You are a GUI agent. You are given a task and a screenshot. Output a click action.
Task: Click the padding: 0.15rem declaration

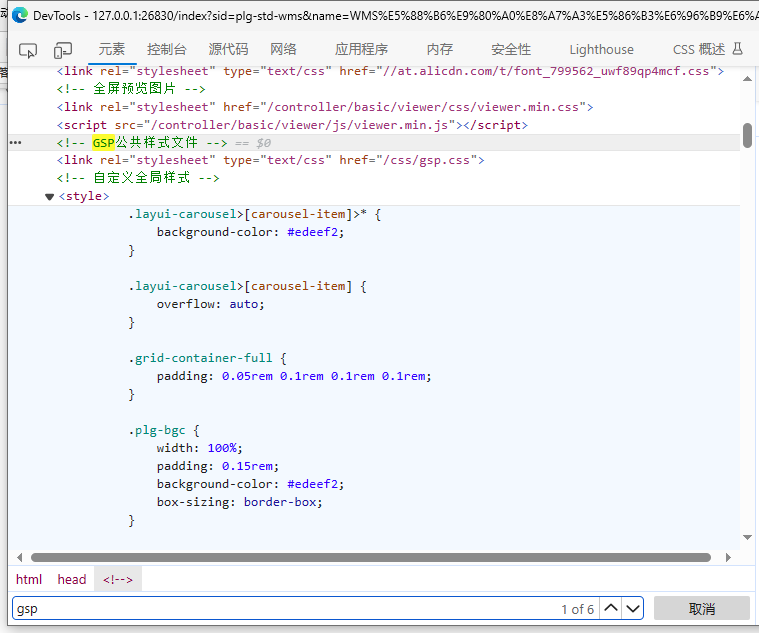218,467
